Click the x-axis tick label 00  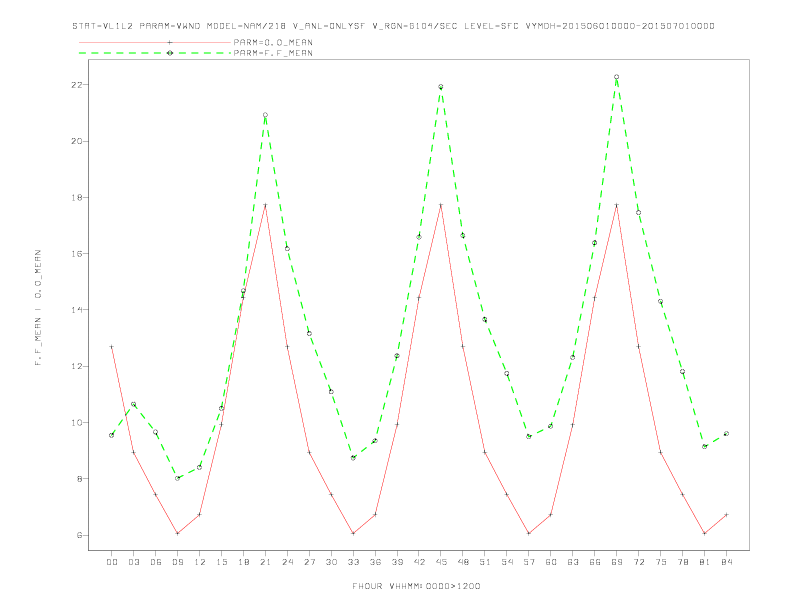pos(112,562)
